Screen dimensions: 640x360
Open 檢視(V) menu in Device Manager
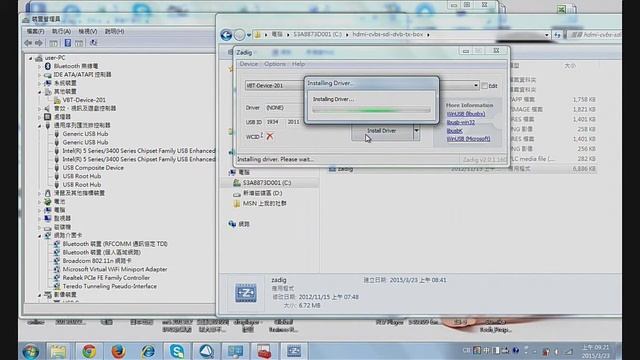coord(88,31)
